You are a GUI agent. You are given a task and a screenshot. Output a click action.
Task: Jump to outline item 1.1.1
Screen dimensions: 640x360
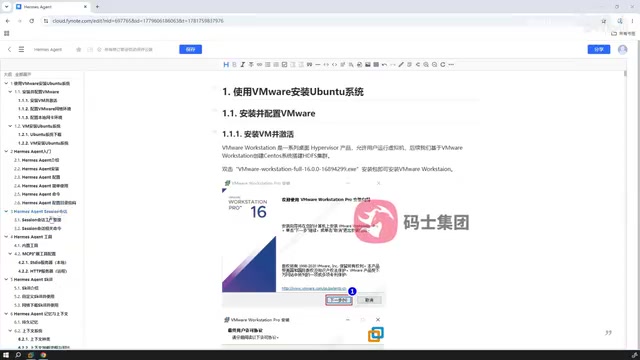coord(38,100)
